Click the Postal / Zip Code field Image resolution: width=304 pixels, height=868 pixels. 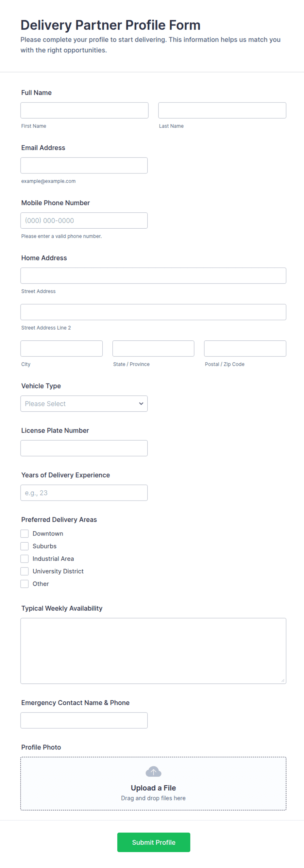pos(245,349)
